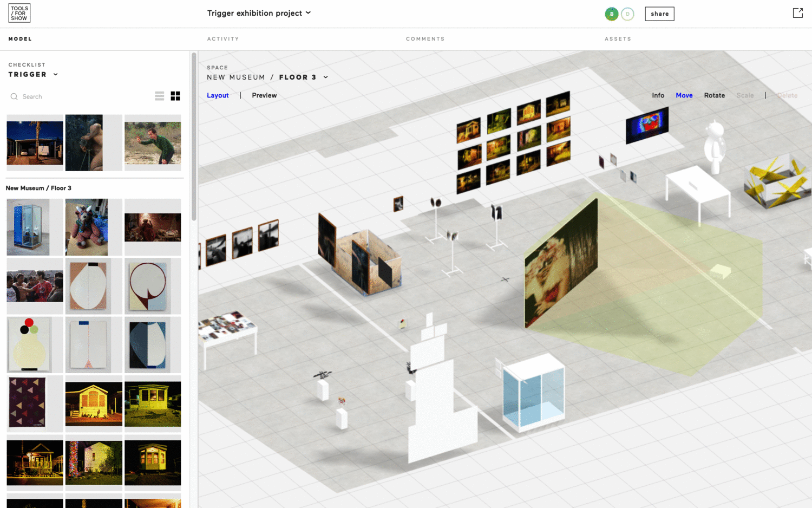Click the Scale tool
Screen dimensions: 812x508
tap(745, 95)
